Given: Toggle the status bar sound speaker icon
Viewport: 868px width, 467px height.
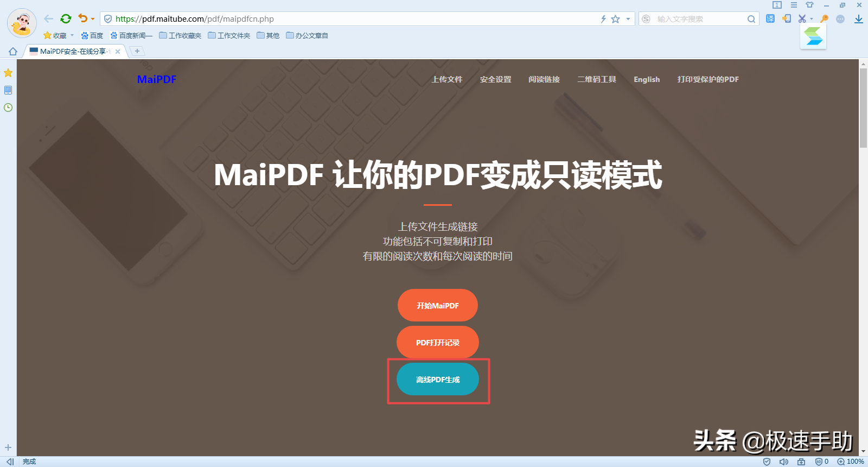Looking at the screenshot, I should (x=784, y=462).
